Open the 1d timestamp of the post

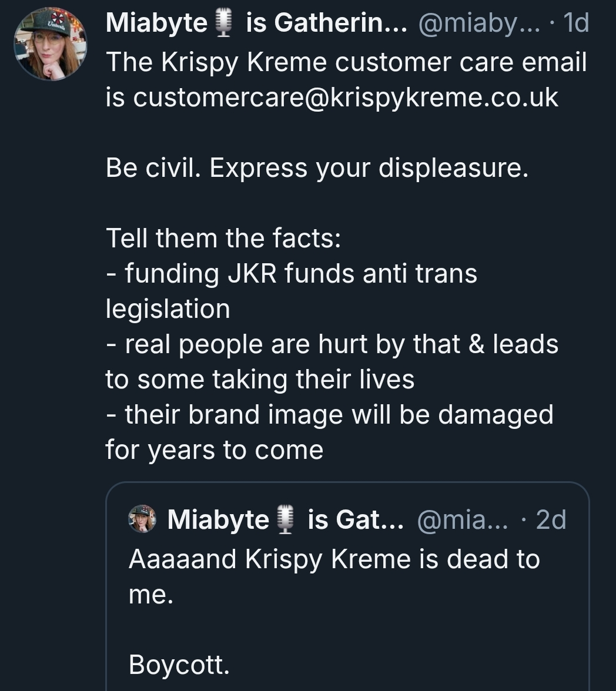coord(576,23)
